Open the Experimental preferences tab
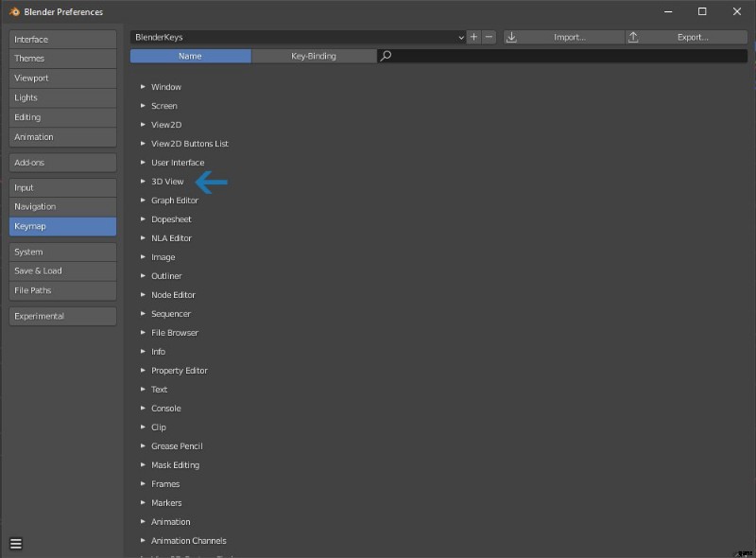 62,316
